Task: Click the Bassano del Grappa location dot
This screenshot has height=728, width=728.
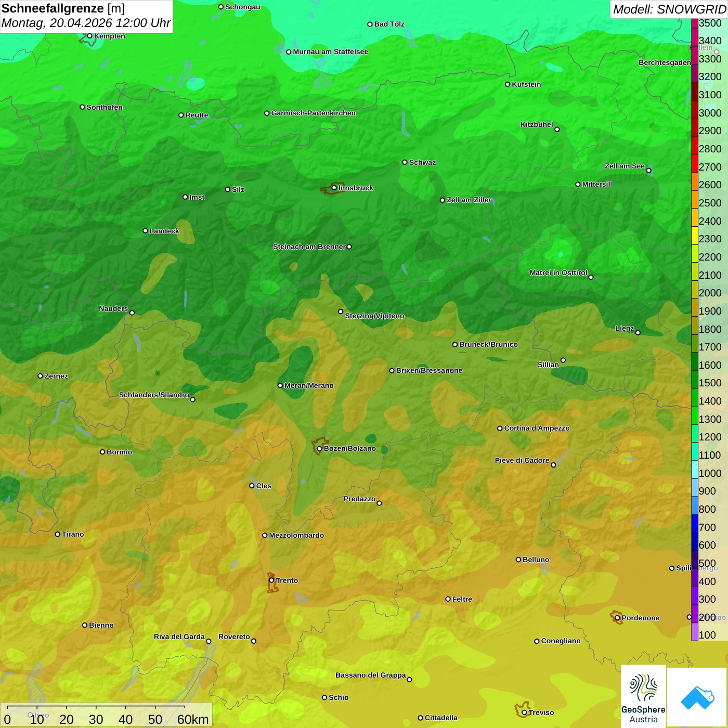Action: coord(409,680)
